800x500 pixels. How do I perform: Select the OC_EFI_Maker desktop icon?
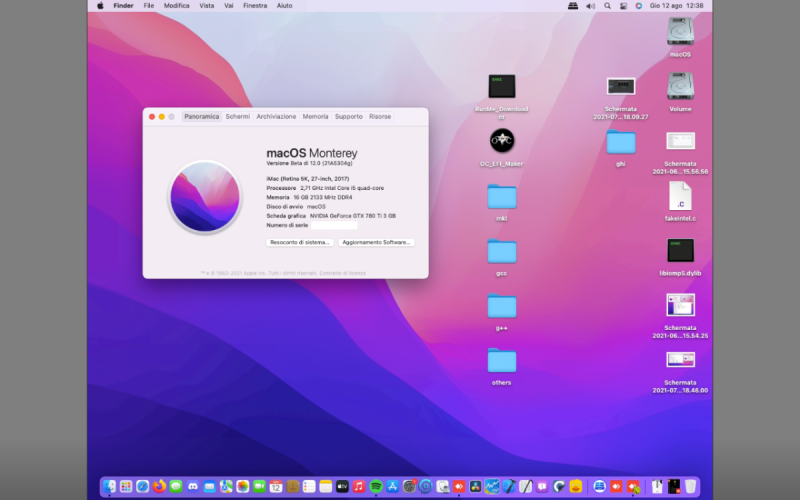point(501,141)
